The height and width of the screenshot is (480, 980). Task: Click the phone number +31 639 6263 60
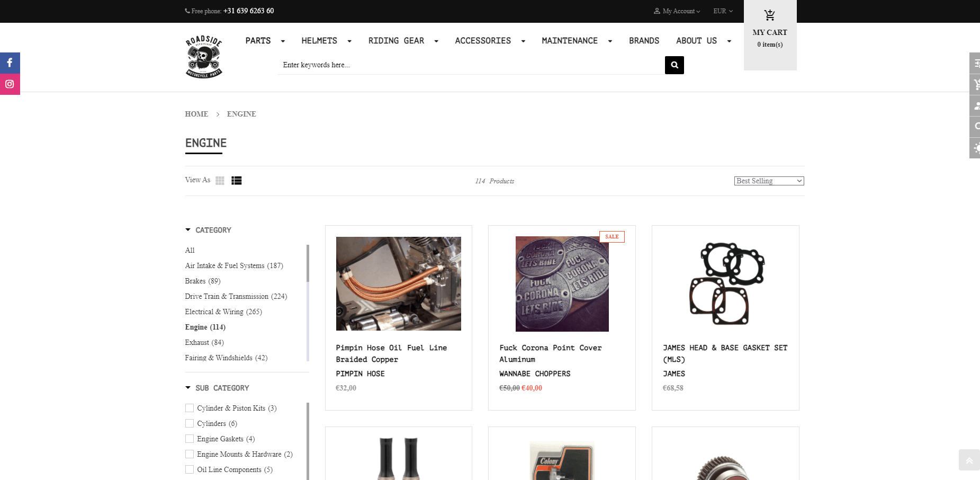tap(248, 11)
